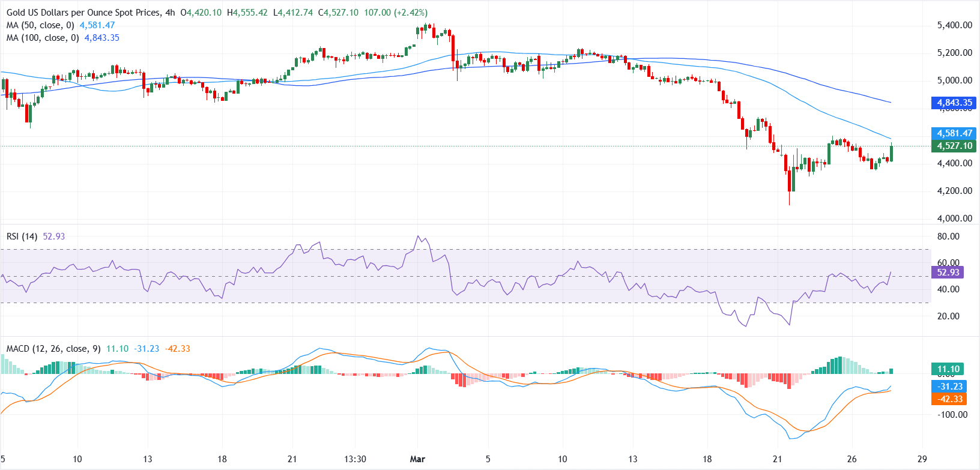Click the orange -42.33 signal line tag
Viewport: 980px width, 470px height.
(949, 399)
